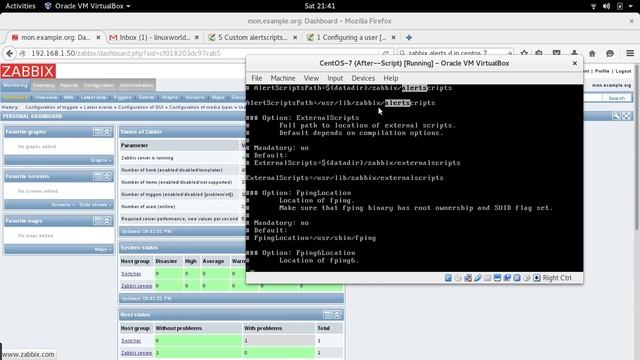
Task: Open the Help menu in VirtualBox
Action: (x=391, y=78)
